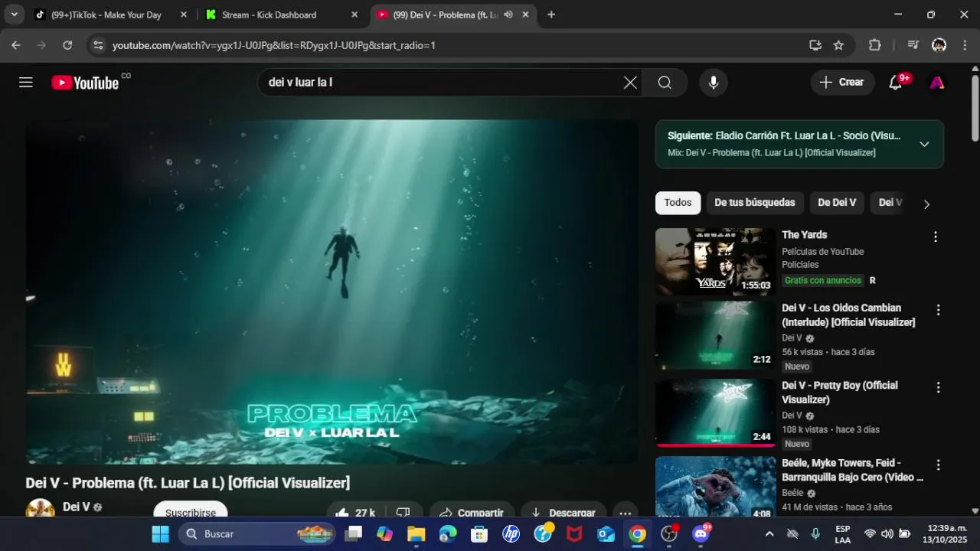Start voice search with the microphone
This screenshot has width=980, height=551.
pyautogui.click(x=714, y=83)
